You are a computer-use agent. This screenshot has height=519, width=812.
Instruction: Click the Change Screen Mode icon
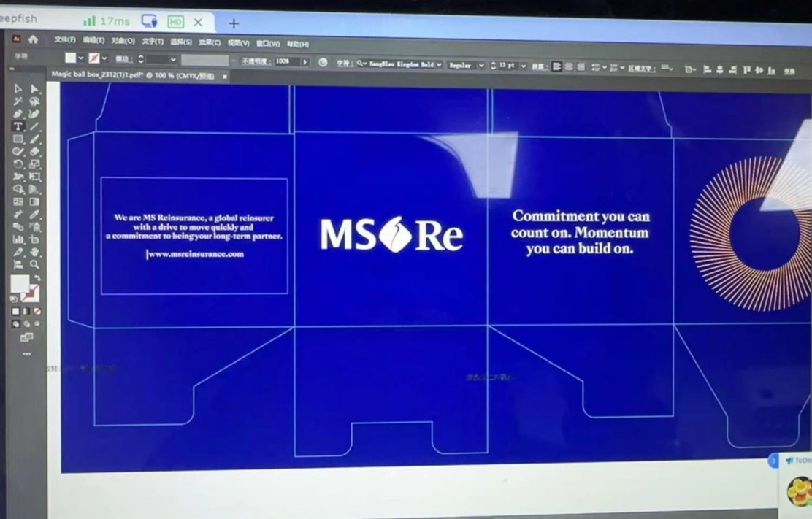[26, 337]
